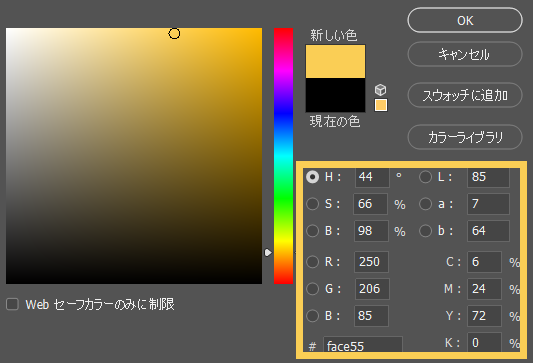The height and width of the screenshot is (363, 533).
Task: Select the S saturation radio button
Action: (x=312, y=204)
